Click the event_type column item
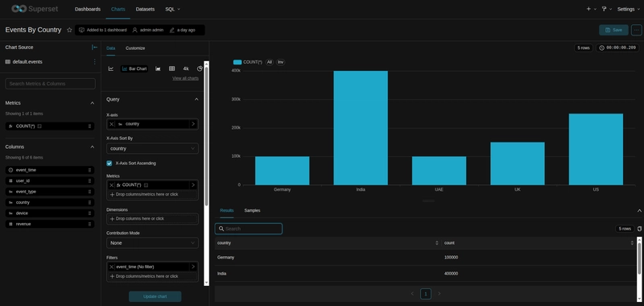 pos(50,192)
